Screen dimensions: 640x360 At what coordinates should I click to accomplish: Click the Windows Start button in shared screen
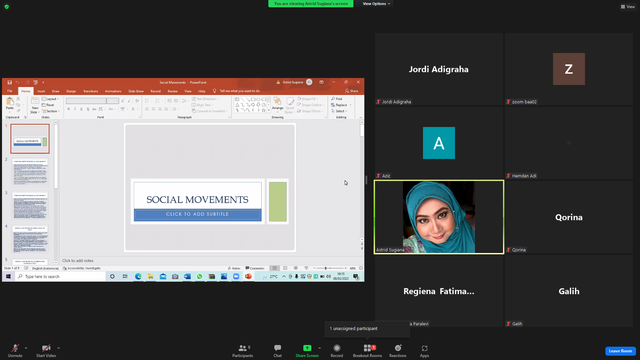tap(8, 276)
